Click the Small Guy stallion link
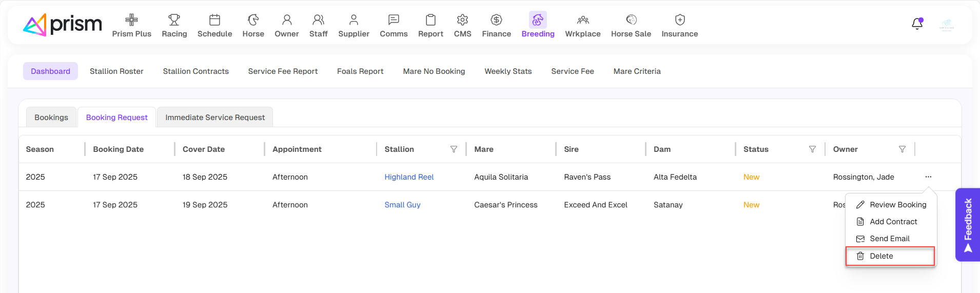Image resolution: width=980 pixels, height=293 pixels. 402,205
